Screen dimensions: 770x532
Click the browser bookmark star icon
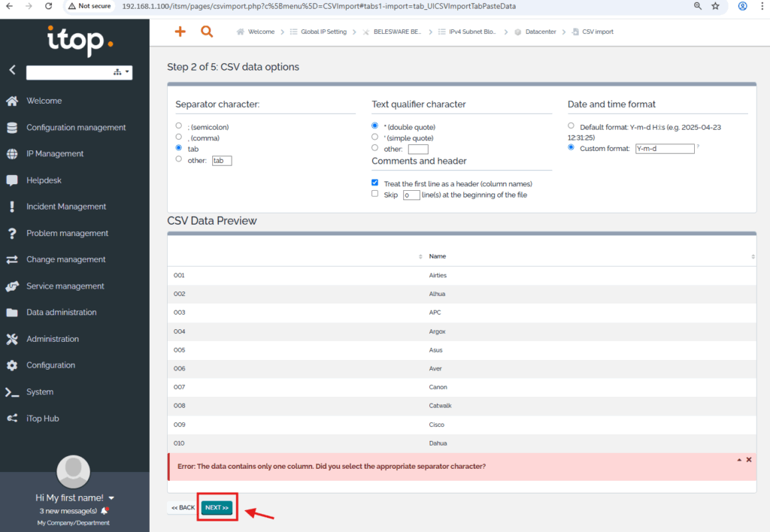click(715, 6)
